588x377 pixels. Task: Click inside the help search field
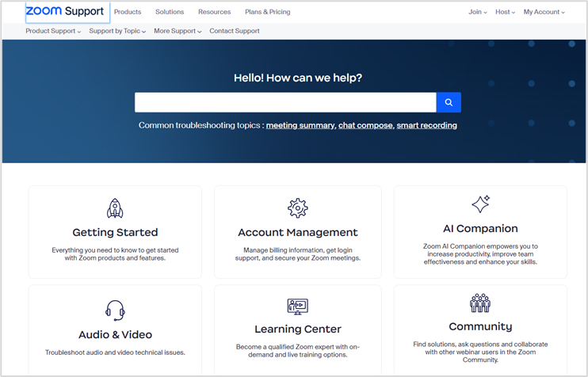pos(285,102)
